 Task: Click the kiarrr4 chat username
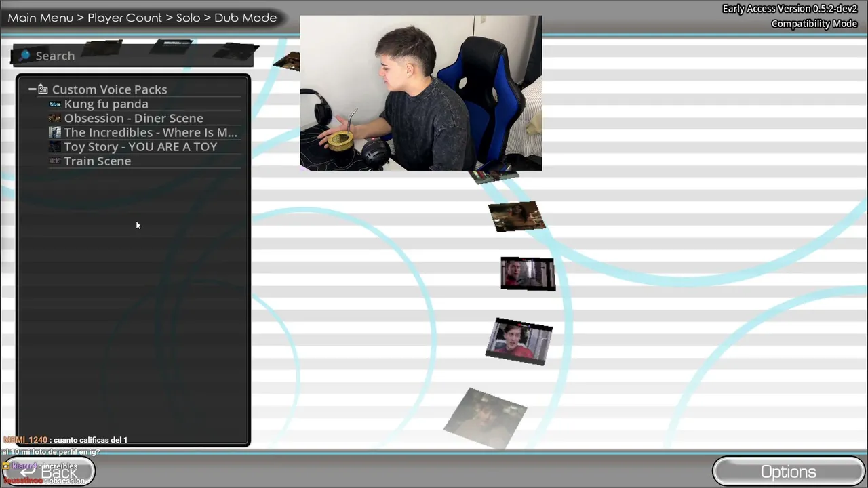coord(24,466)
